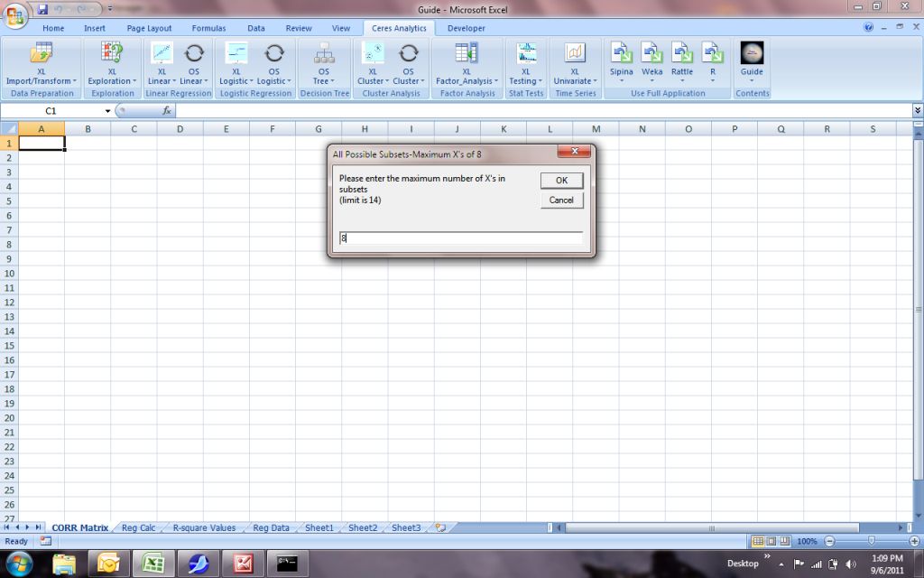Switch to Page Break Preview view
This screenshot has width=924, height=578.
click(x=785, y=541)
